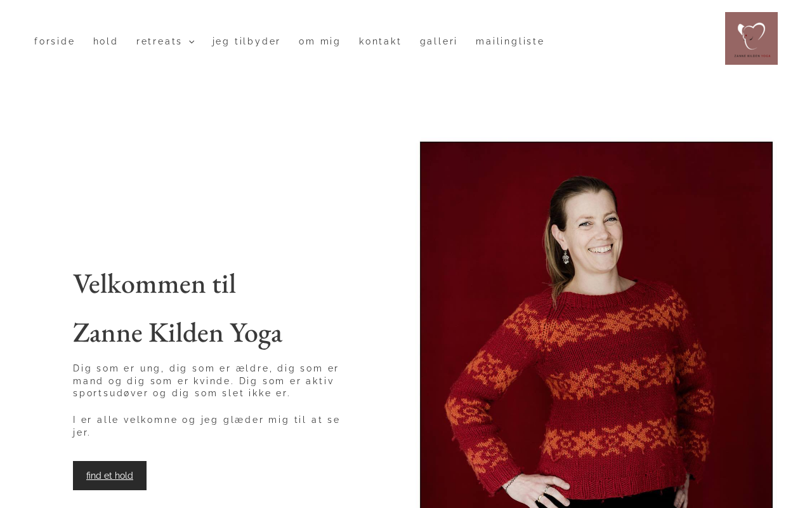View the galleri page
The image size is (812, 508).
point(438,41)
